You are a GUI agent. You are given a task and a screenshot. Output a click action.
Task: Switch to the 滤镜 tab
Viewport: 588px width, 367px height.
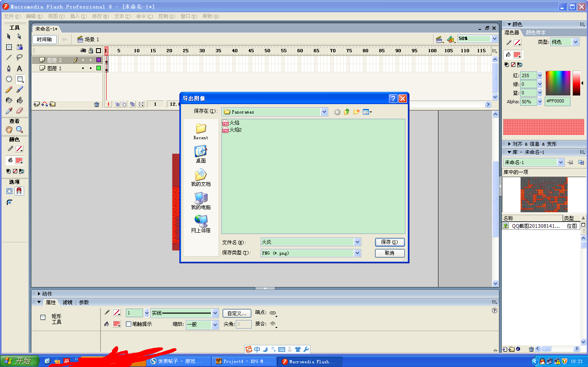tap(67, 302)
